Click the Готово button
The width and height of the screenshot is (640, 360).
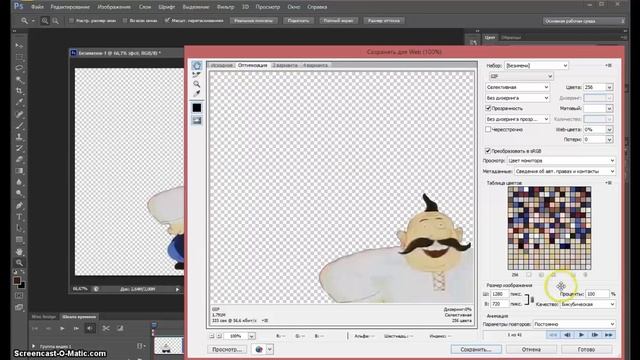tap(587, 349)
